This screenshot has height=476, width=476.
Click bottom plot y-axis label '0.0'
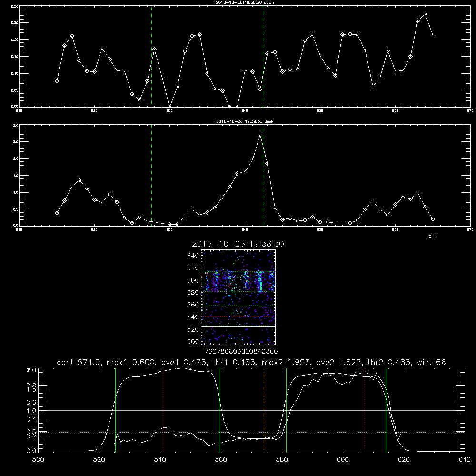31,451
